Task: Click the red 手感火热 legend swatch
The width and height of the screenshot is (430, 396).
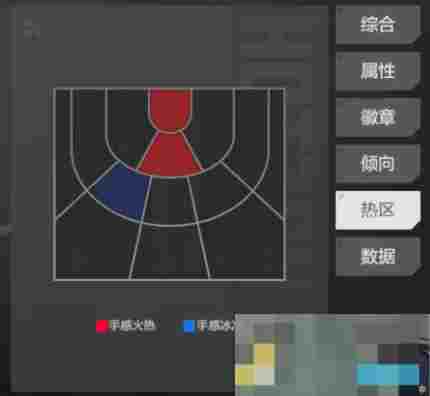Action: point(101,326)
